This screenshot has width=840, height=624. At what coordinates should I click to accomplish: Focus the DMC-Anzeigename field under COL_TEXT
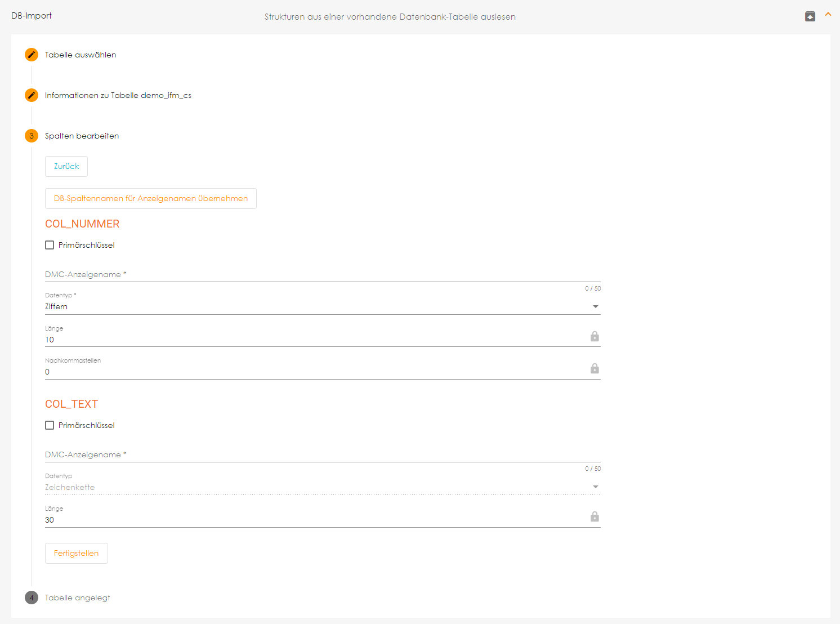click(322, 454)
